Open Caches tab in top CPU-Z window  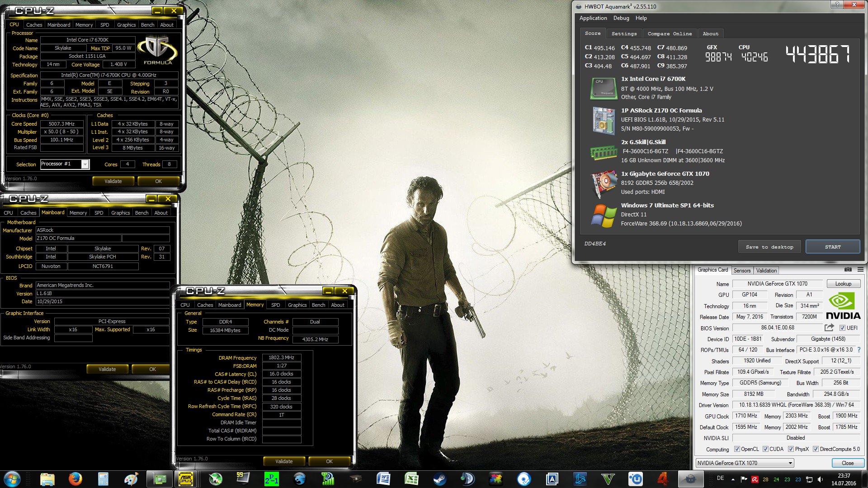[34, 25]
